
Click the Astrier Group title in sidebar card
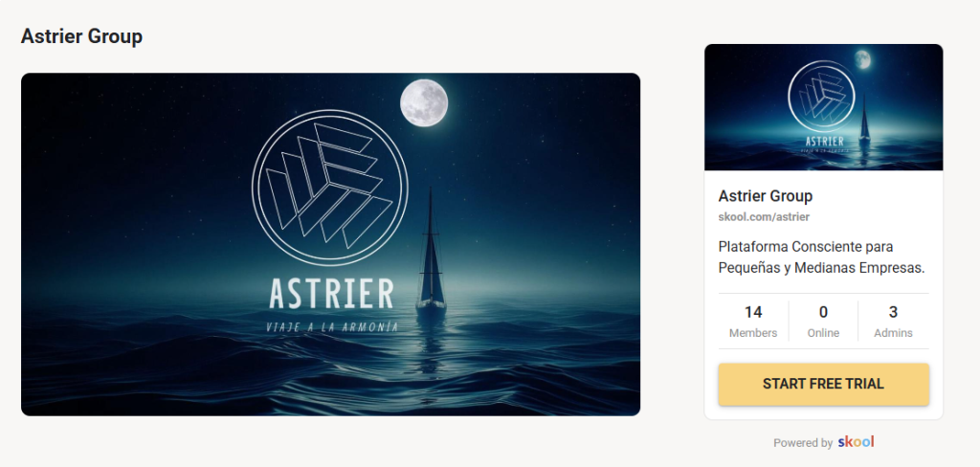(x=765, y=195)
